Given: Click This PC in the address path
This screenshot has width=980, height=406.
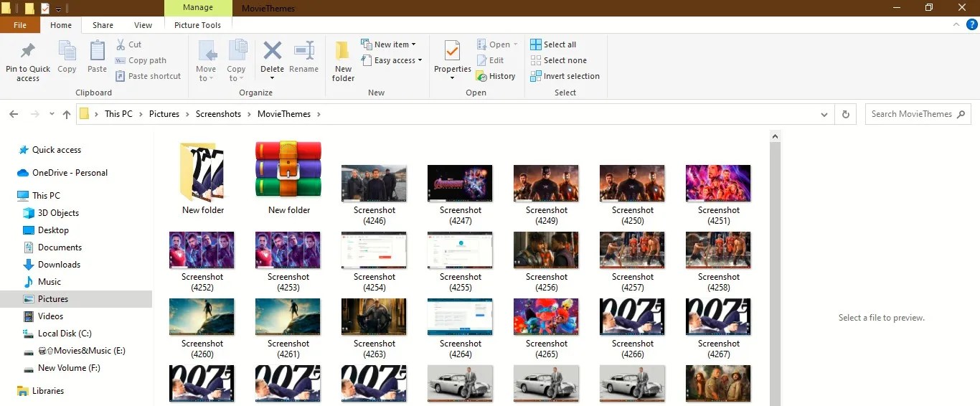Looking at the screenshot, I should [x=118, y=114].
